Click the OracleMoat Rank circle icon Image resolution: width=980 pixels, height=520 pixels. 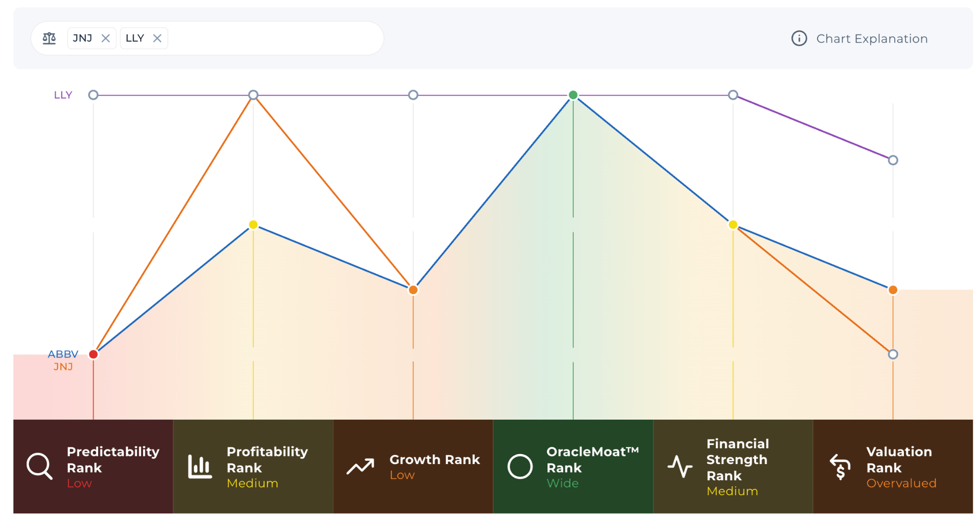point(520,466)
